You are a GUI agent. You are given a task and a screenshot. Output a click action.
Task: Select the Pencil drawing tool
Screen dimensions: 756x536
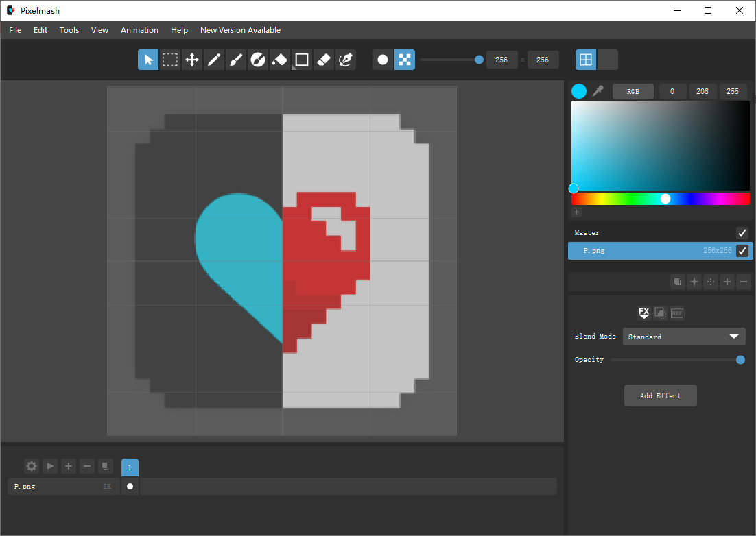point(214,60)
